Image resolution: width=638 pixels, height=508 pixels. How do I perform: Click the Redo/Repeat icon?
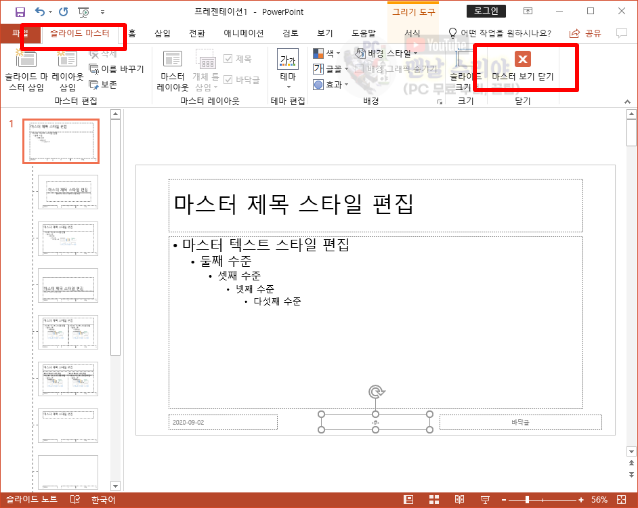pyautogui.click(x=63, y=12)
